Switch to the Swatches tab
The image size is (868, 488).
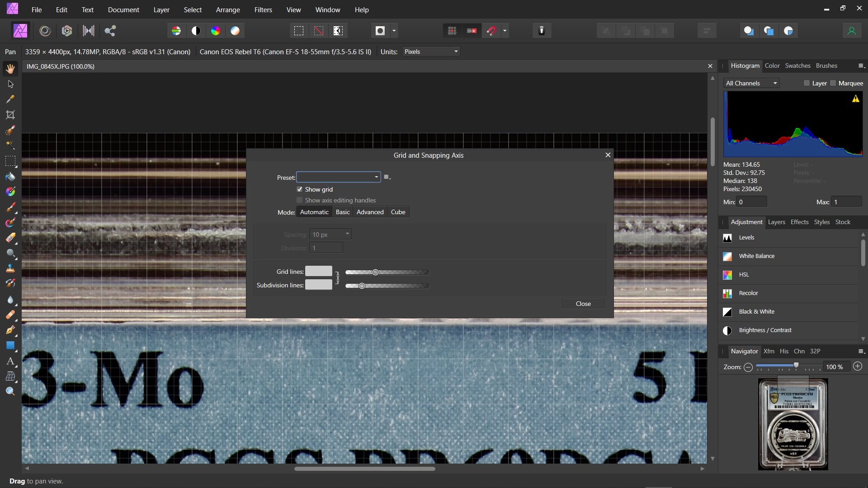797,66
